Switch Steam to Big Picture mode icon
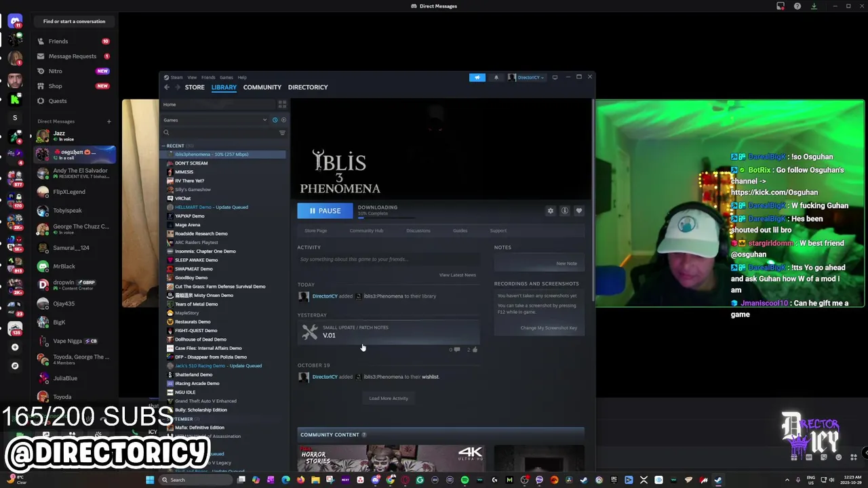Image resolution: width=868 pixels, height=488 pixels. point(555,77)
